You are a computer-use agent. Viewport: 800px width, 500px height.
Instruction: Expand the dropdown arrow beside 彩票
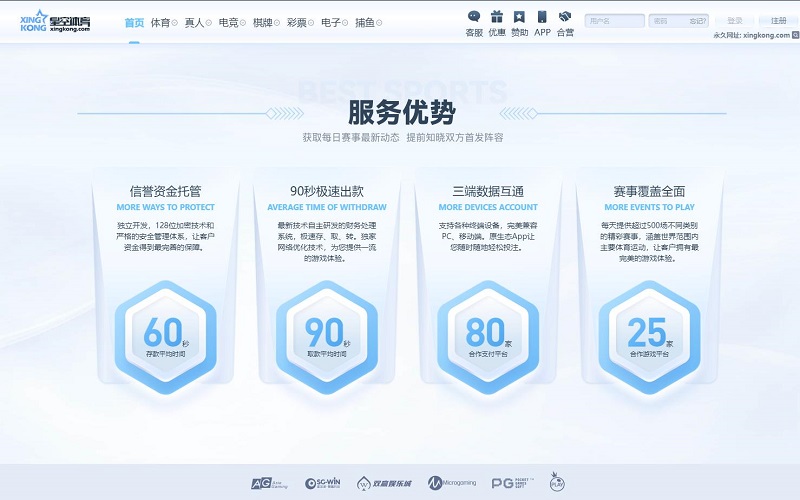point(311,23)
